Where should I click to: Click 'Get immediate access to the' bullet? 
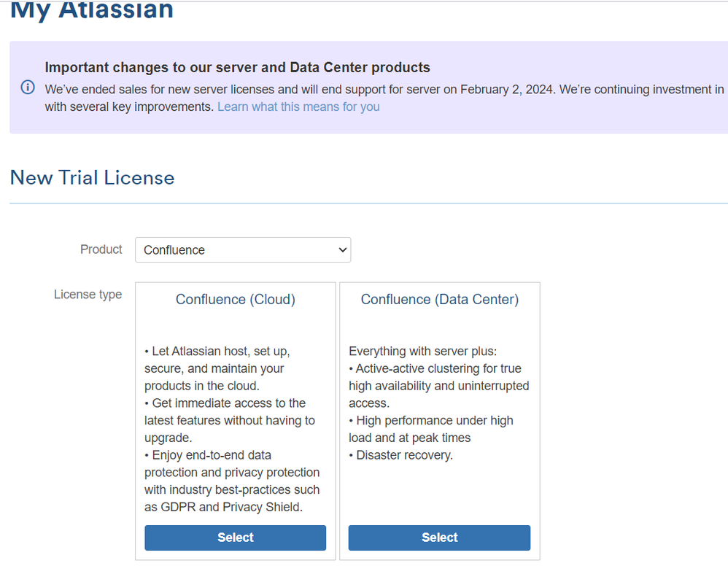[x=225, y=403]
